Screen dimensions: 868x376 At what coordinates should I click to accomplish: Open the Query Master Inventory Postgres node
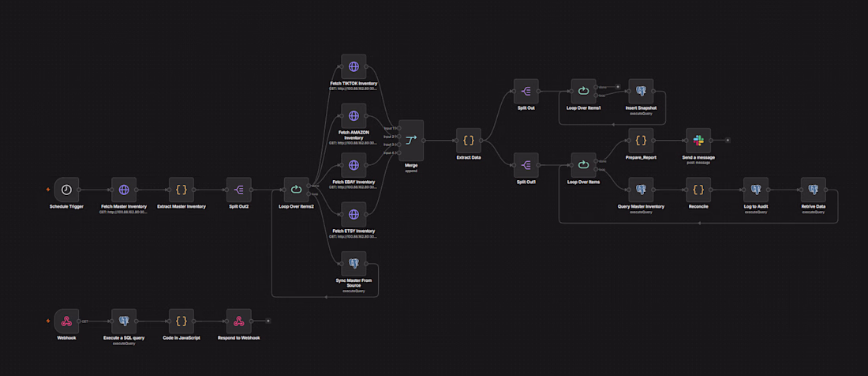641,190
